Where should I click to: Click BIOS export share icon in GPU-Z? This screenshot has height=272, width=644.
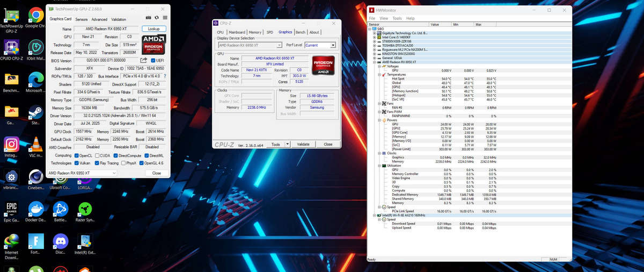144,60
